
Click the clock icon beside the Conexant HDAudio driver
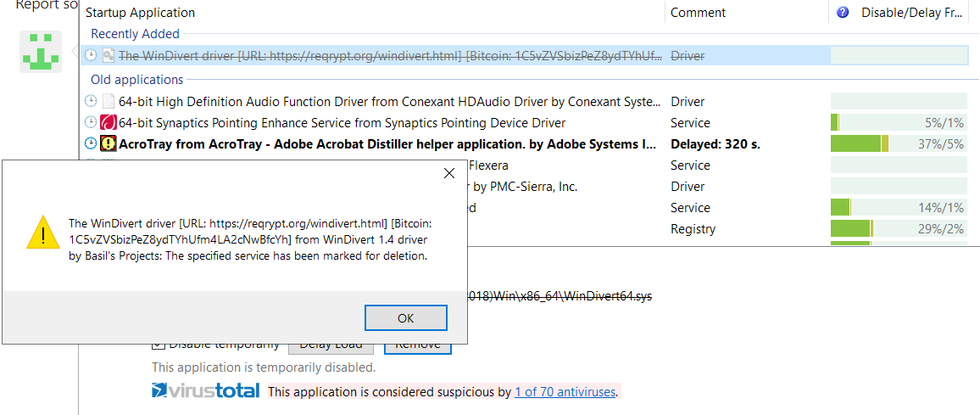(x=91, y=101)
